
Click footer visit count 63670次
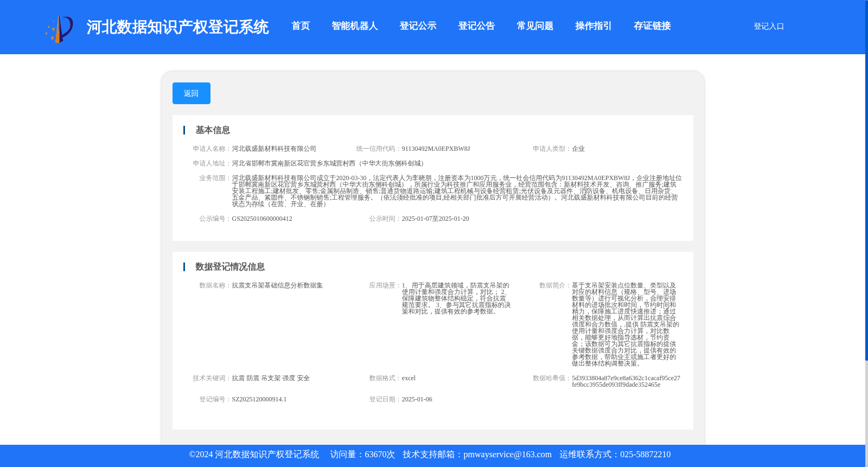(x=380, y=455)
